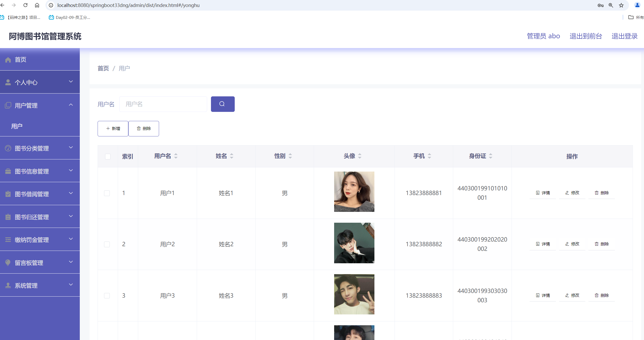Click the browser forward arrow
Image resolution: width=644 pixels, height=340 pixels.
14,5
